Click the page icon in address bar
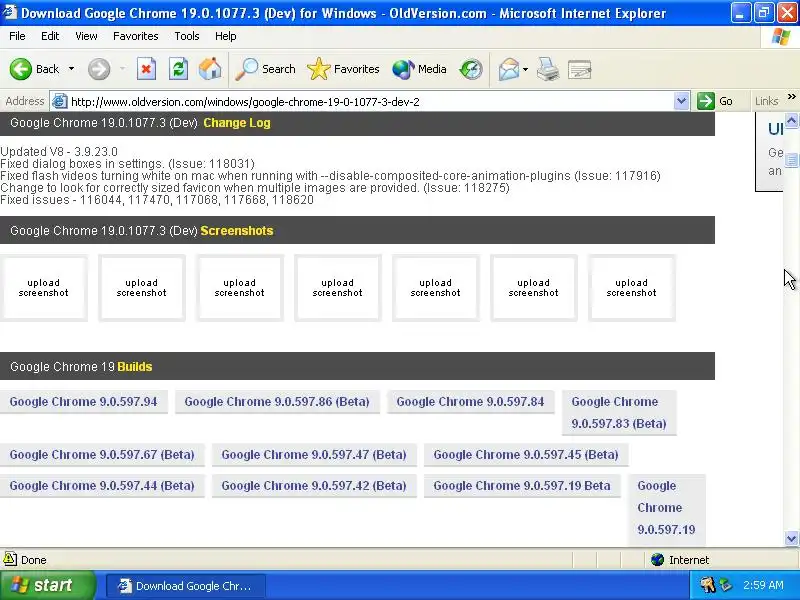The image size is (800, 600). coord(60,101)
